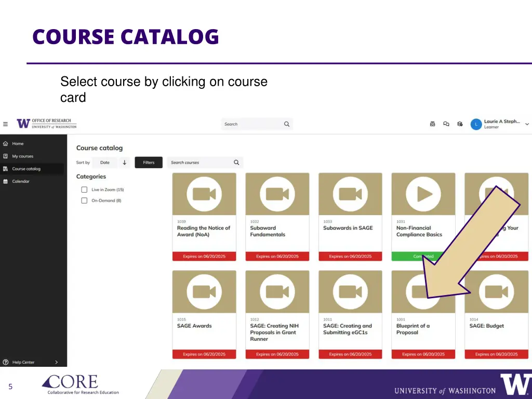Click the coins points icon
Image resolution: width=532 pixels, height=399 pixels.
(460, 124)
